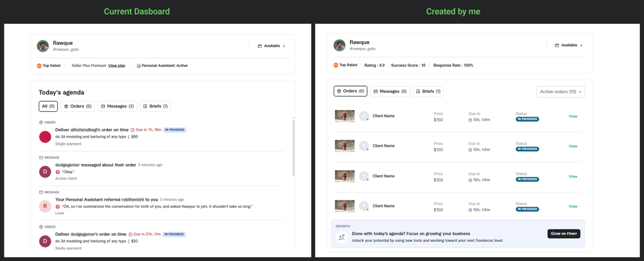
Task: Select the 'All (9)' agenda tab
Action: coord(48,106)
